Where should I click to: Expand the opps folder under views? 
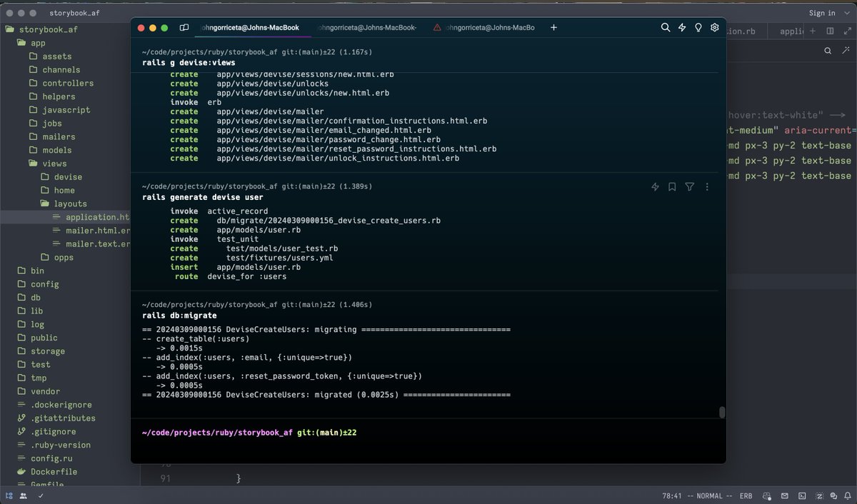click(x=57, y=257)
